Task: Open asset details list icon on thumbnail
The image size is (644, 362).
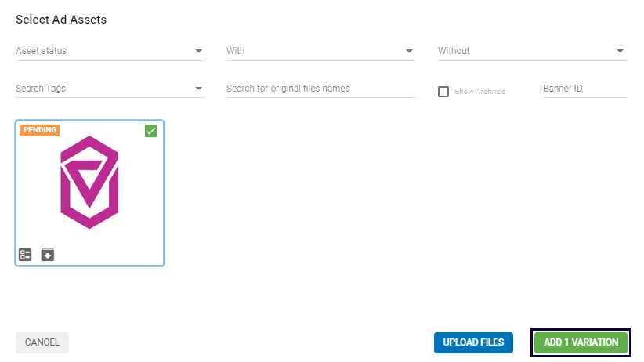Action: 25,255
